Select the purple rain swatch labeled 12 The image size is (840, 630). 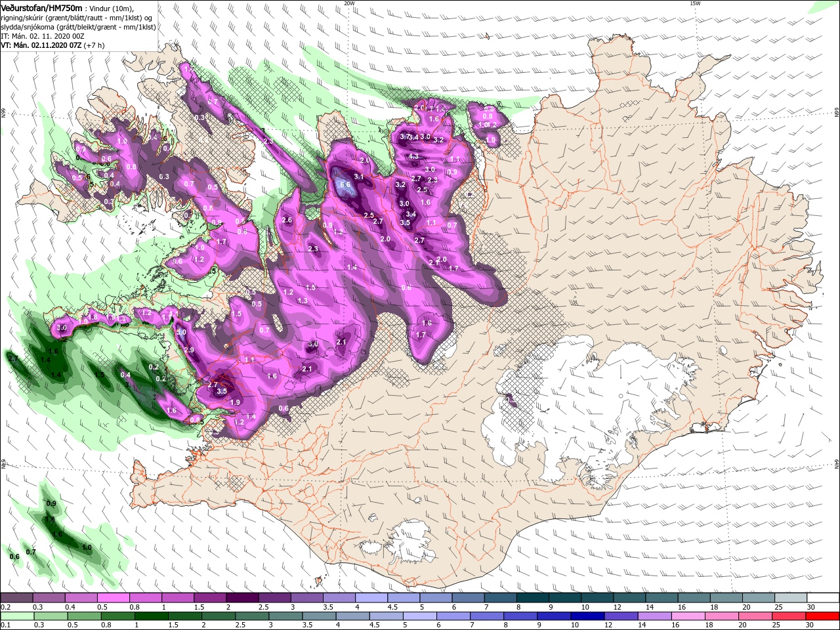(x=621, y=616)
